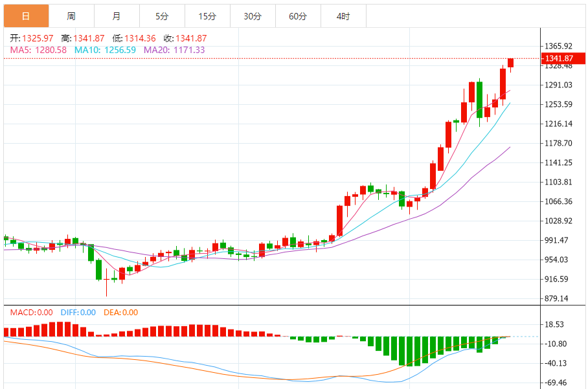
Task: Open the 30分 timeframe tab
Action: tap(253, 16)
